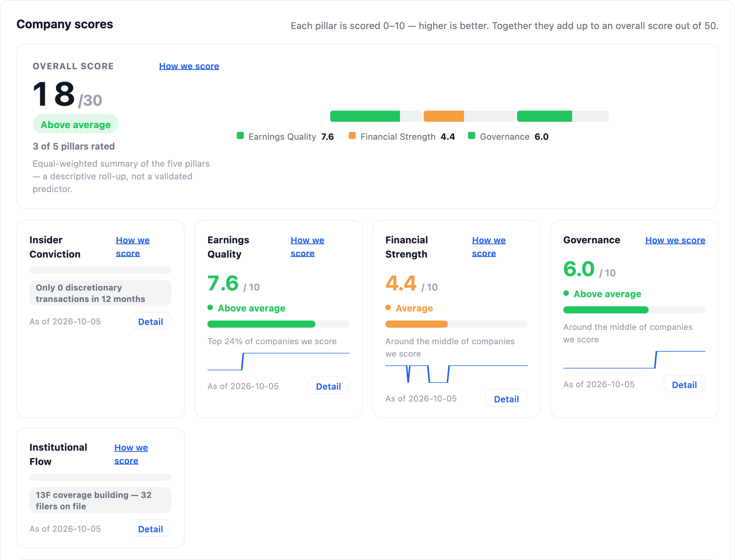Click the Above average overall score badge
This screenshot has width=735, height=560.
coord(75,124)
